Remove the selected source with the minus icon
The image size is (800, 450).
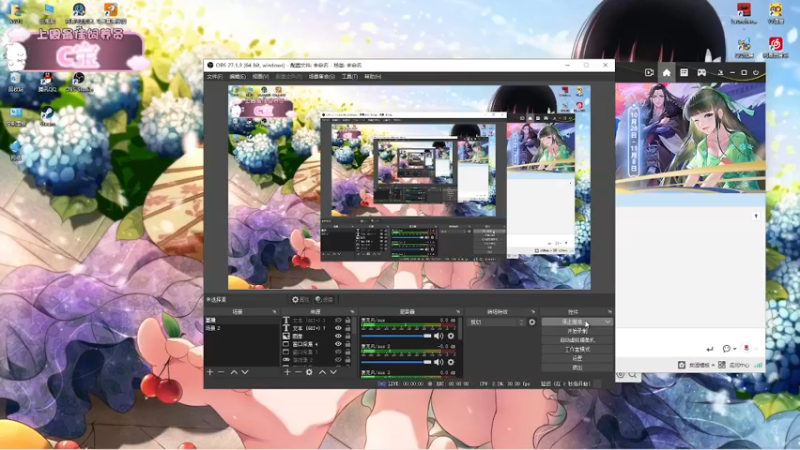point(298,372)
